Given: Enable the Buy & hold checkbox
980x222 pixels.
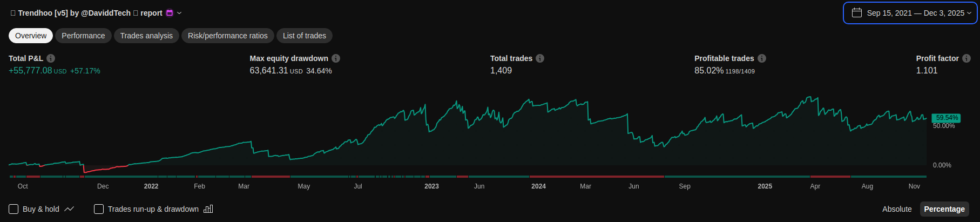Looking at the screenshot, I should pos(14,209).
